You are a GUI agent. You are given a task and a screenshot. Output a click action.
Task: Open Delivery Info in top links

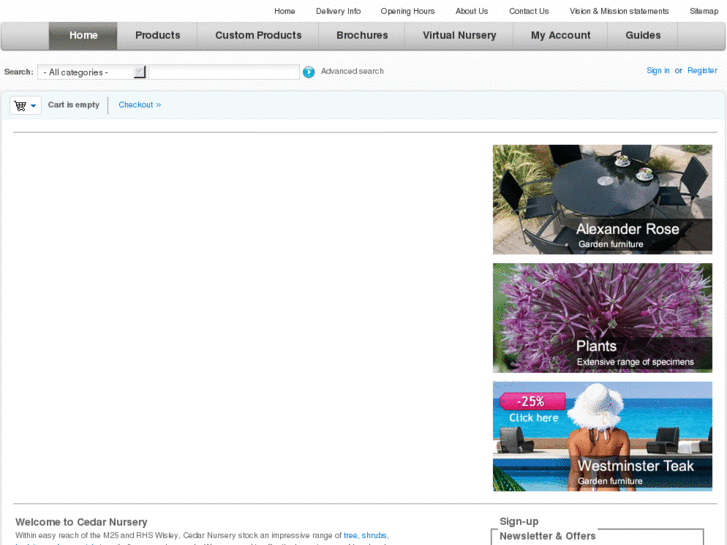[338, 11]
